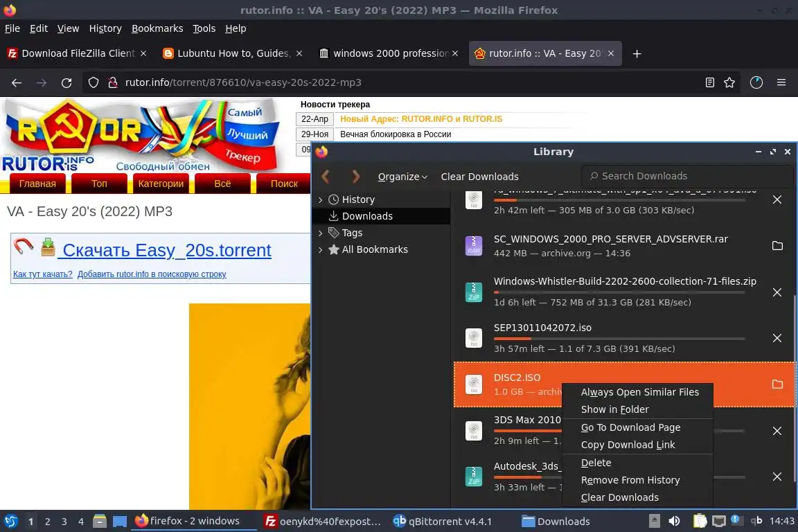The height and width of the screenshot is (532, 798).
Task: Choose Show in Folder from context menu
Action: pos(637,409)
